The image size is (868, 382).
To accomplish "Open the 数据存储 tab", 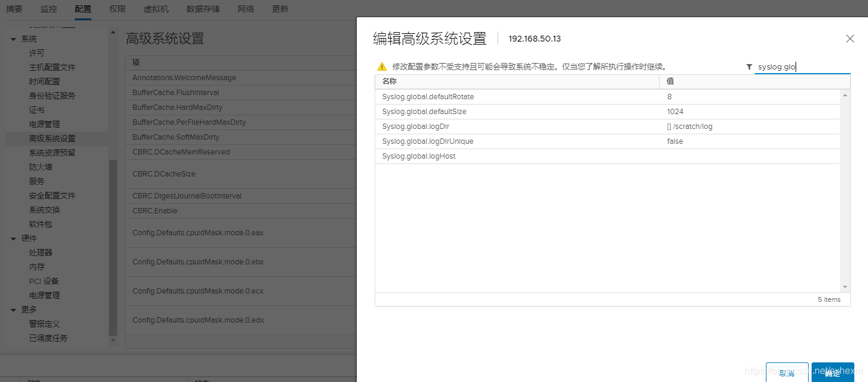I will [x=202, y=9].
